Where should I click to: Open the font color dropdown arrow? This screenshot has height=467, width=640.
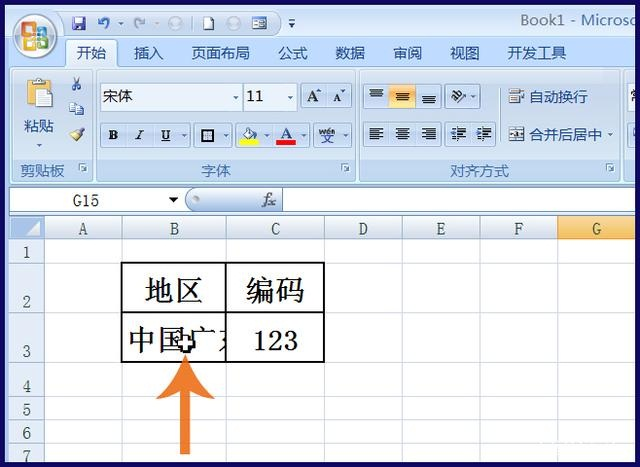304,135
